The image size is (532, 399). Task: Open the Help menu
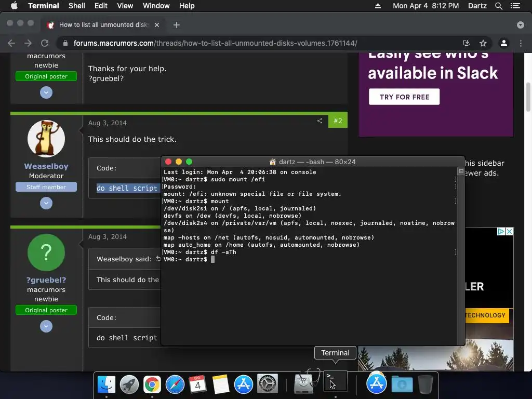(x=187, y=6)
